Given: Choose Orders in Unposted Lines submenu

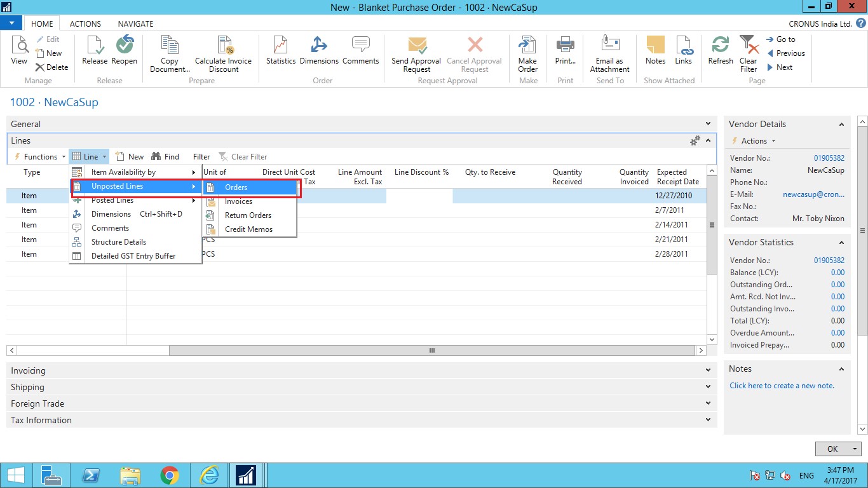Looking at the screenshot, I should click(250, 187).
